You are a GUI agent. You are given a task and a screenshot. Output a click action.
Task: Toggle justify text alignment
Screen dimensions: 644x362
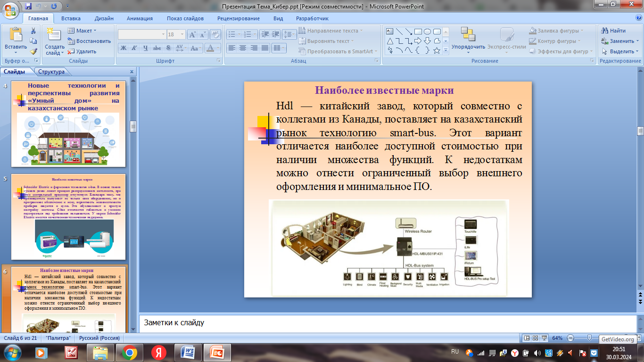(x=265, y=48)
